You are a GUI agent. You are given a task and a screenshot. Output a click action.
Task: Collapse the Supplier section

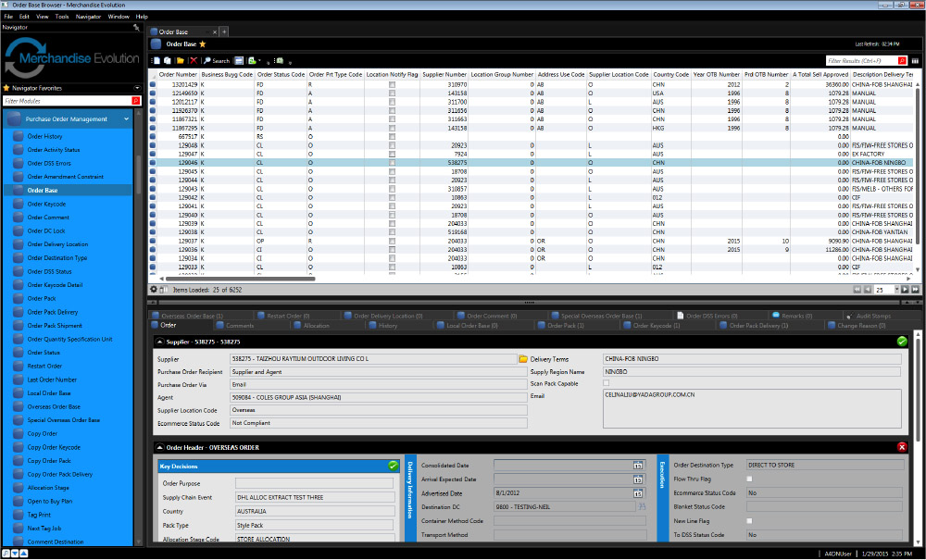159,342
